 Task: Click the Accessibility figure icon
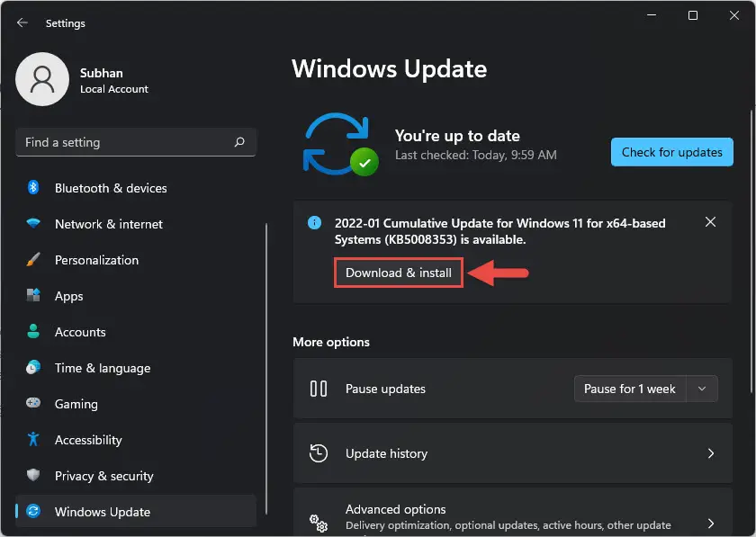point(32,439)
